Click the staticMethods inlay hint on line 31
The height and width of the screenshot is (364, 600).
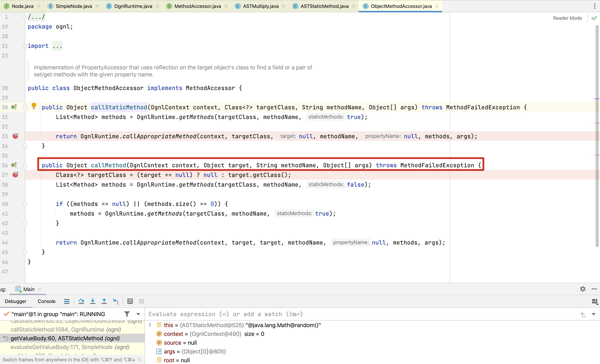(326, 117)
